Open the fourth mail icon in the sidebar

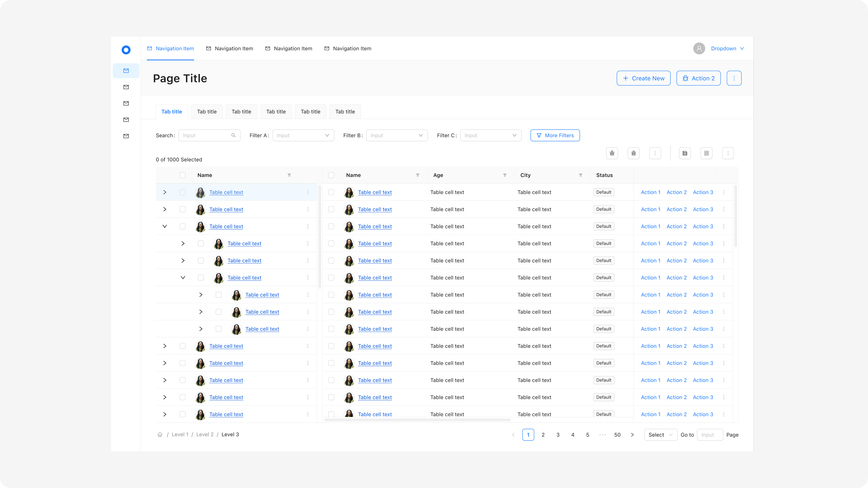(x=126, y=120)
